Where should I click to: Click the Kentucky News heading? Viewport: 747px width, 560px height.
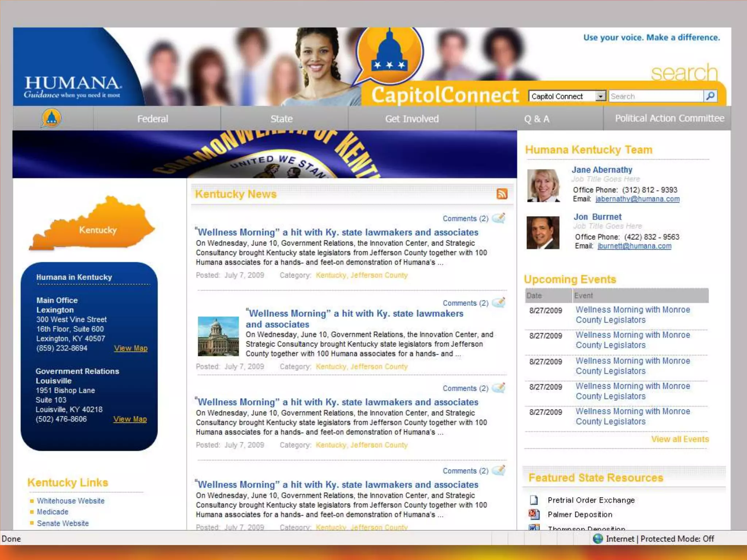click(236, 194)
